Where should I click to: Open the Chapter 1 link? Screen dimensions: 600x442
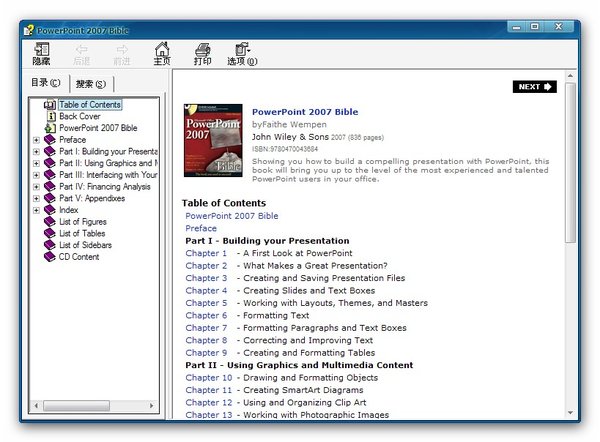tap(206, 253)
